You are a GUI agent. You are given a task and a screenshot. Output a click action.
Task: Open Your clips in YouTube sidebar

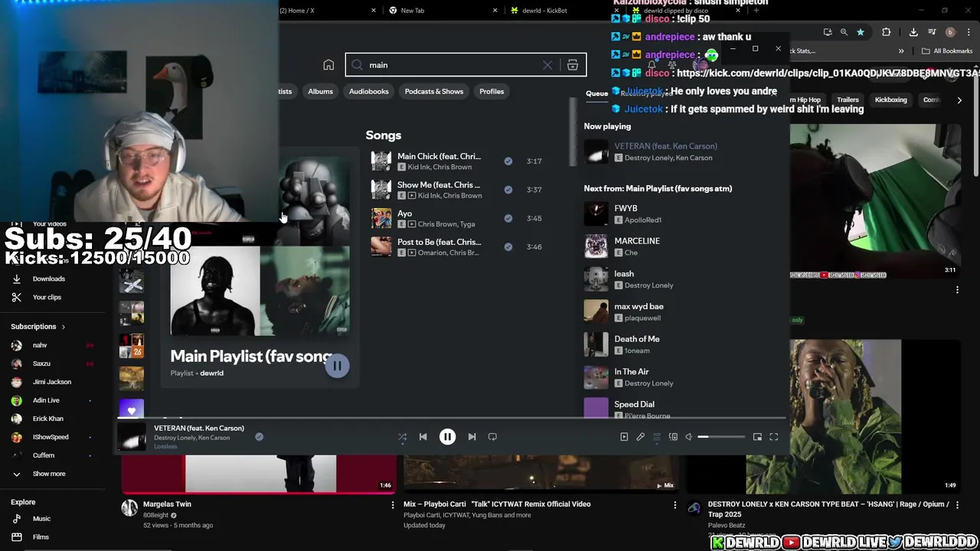[x=46, y=297]
